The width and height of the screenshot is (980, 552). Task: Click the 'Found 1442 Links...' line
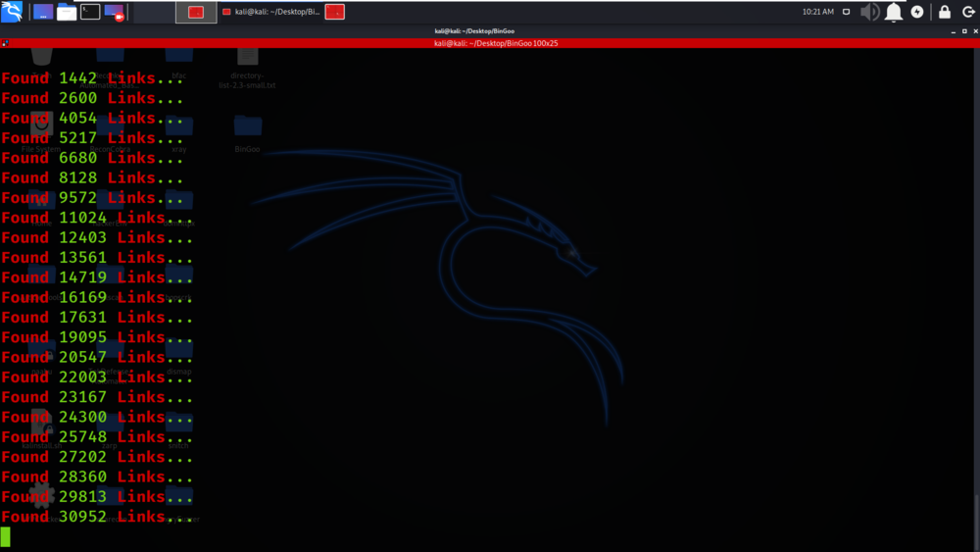[92, 78]
